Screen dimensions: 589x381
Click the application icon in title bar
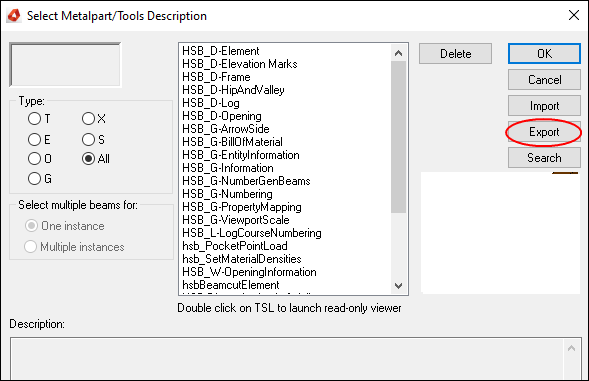[x=14, y=16]
